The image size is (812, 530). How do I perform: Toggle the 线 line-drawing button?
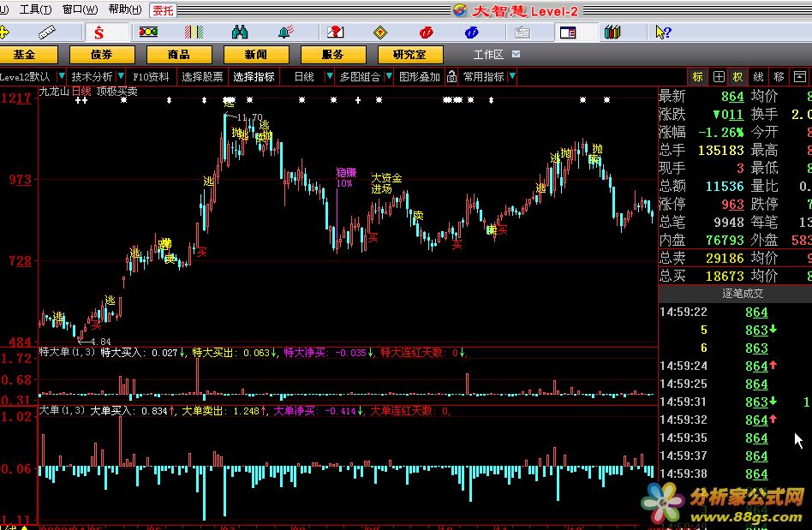tap(758, 77)
